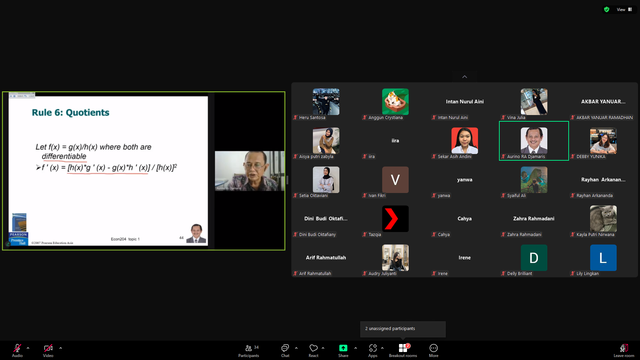This screenshot has height=360, width=640.
Task: Open audio options caret next to Audio
Action: [28, 348]
